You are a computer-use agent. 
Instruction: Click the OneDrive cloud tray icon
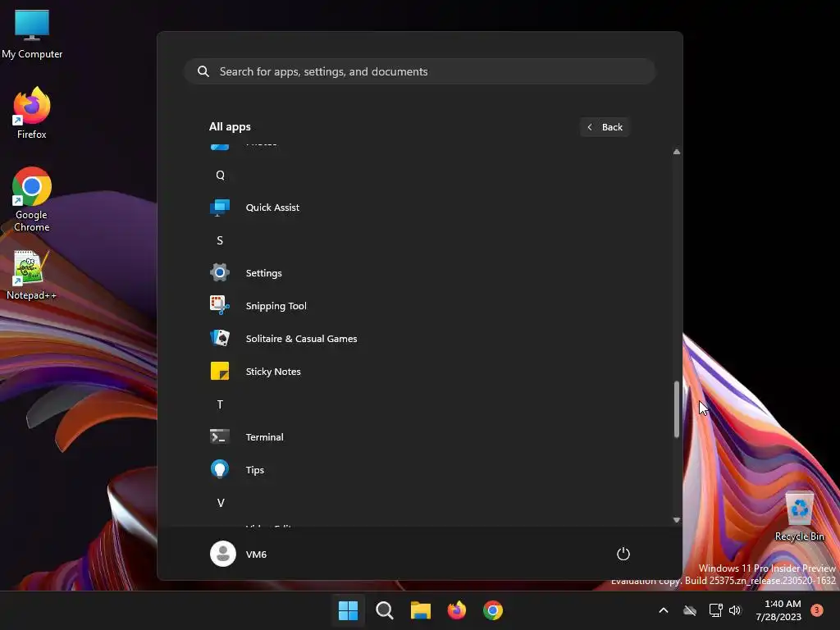[690, 610]
